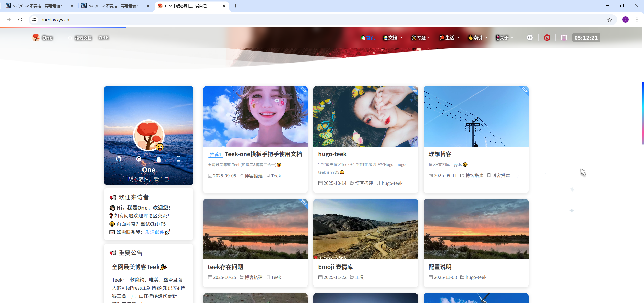Go to 首页 in the navbar
Screen dimensions: 644x303
[x=368, y=38]
